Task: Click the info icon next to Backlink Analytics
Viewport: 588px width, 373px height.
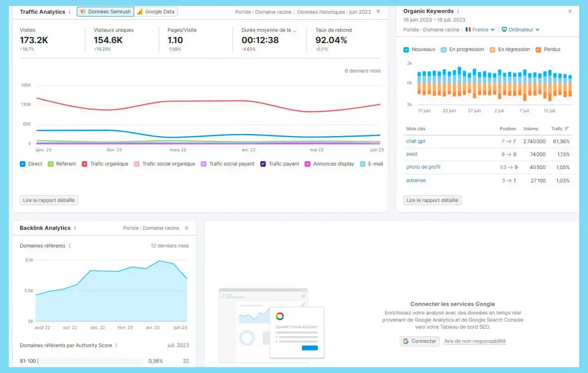Action: tap(75, 228)
